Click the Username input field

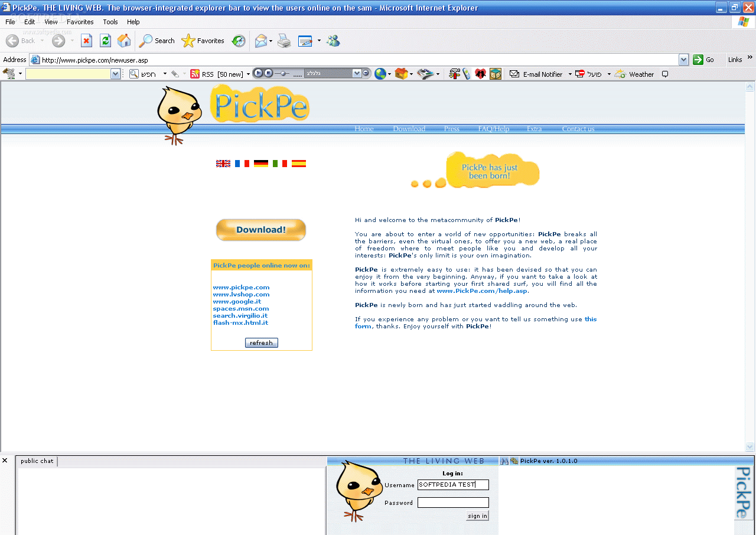point(453,485)
